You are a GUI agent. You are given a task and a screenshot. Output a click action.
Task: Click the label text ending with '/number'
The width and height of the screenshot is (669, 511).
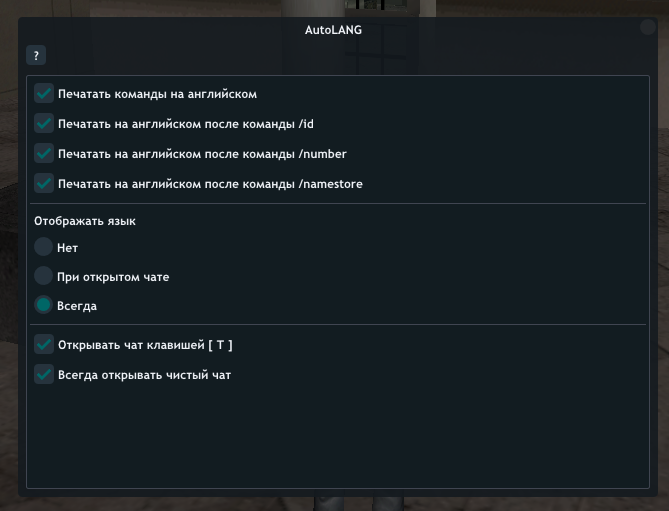pos(202,154)
